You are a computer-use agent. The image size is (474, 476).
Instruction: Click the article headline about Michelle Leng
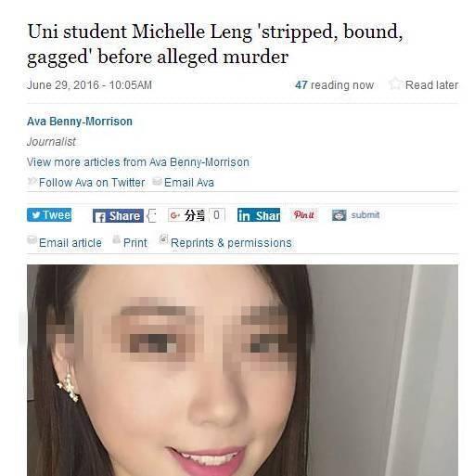pyautogui.click(x=215, y=45)
